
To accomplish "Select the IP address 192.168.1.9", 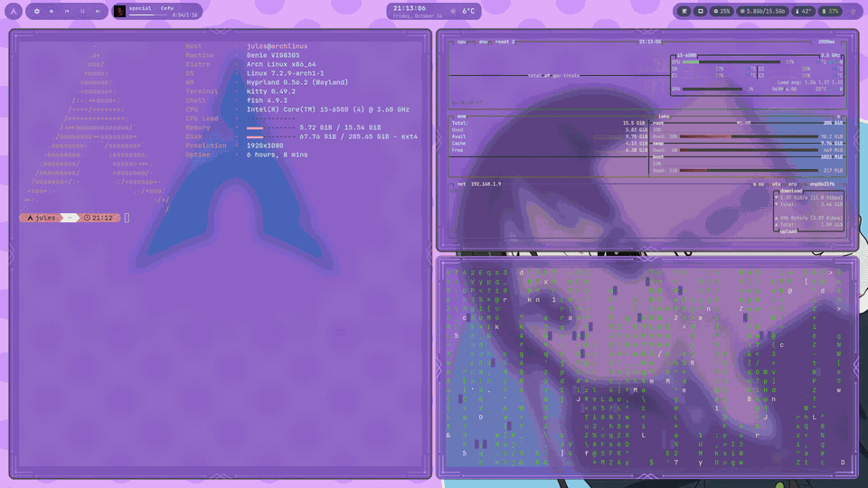I will pyautogui.click(x=486, y=184).
